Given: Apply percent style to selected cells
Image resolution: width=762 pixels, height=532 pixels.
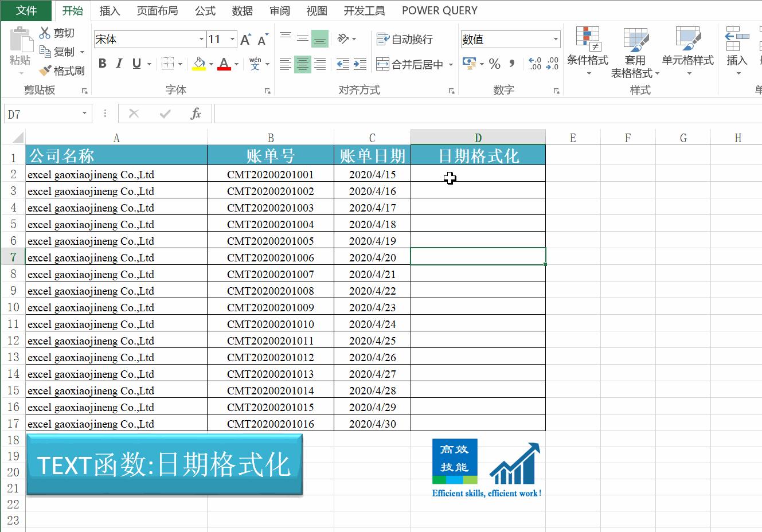Looking at the screenshot, I should click(x=494, y=64).
